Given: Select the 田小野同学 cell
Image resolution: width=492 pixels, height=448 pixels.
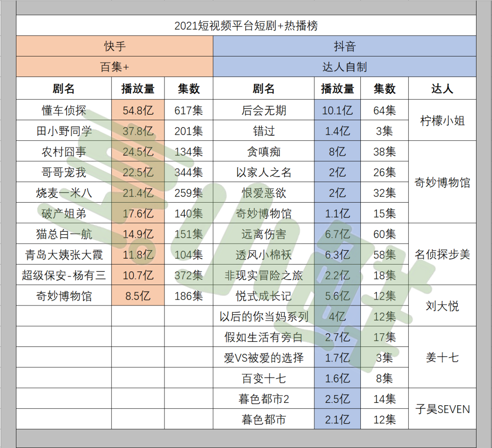Looking at the screenshot, I should click(64, 131).
